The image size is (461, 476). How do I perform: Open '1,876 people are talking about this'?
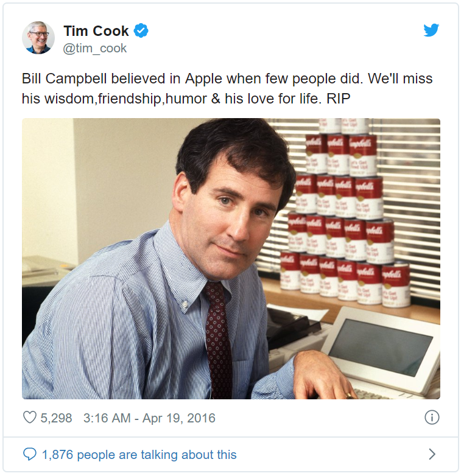139,455
